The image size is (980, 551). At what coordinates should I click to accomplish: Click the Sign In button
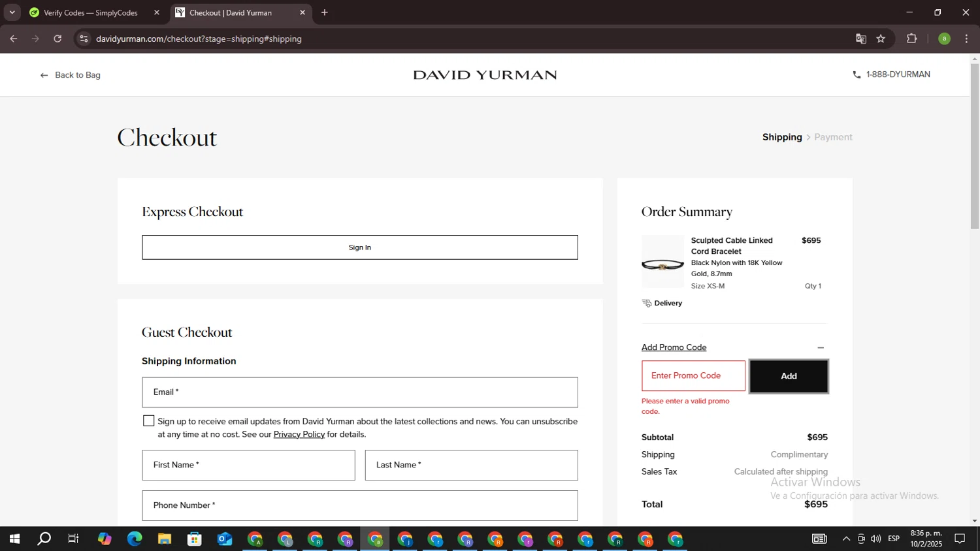point(360,247)
